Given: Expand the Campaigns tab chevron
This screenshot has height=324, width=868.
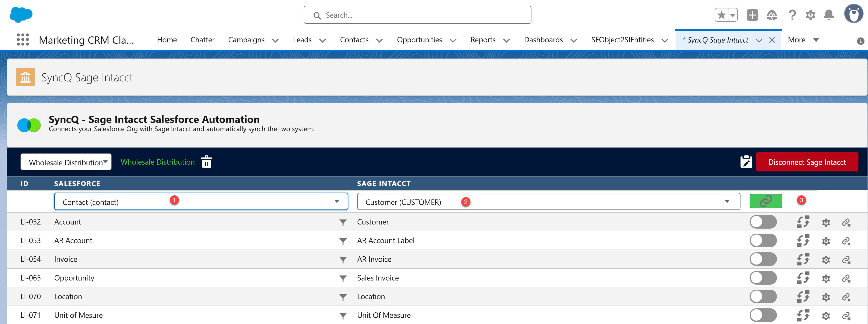Looking at the screenshot, I should click(275, 41).
